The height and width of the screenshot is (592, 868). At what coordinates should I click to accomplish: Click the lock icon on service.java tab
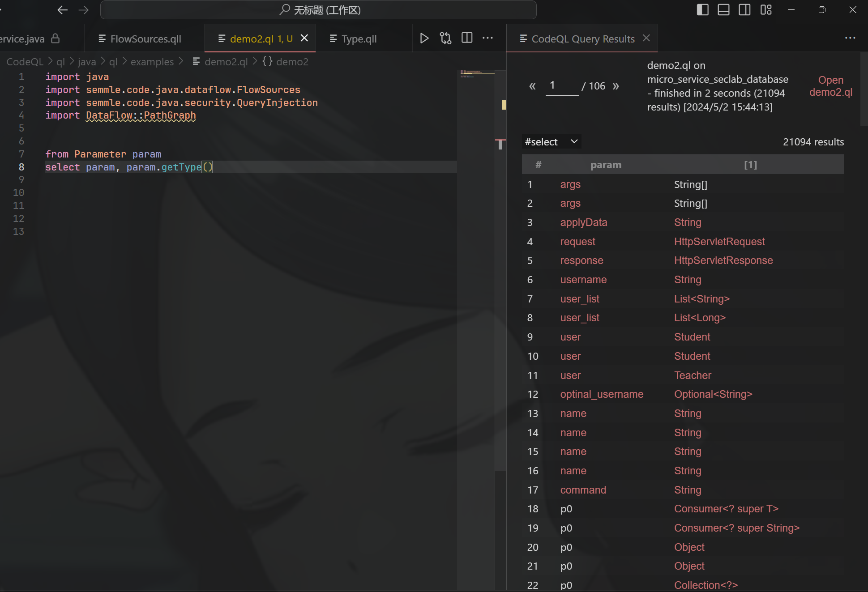(55, 38)
